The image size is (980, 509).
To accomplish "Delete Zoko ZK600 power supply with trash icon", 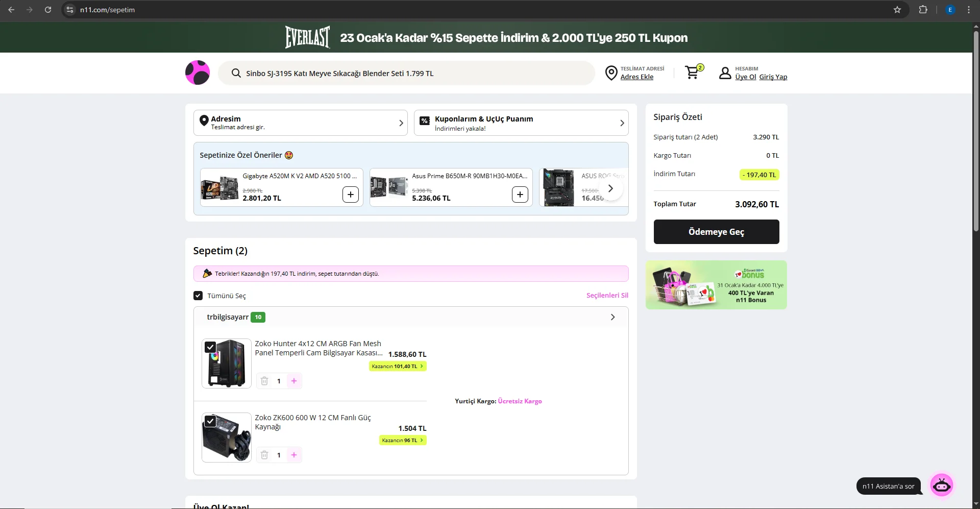I will click(x=264, y=455).
